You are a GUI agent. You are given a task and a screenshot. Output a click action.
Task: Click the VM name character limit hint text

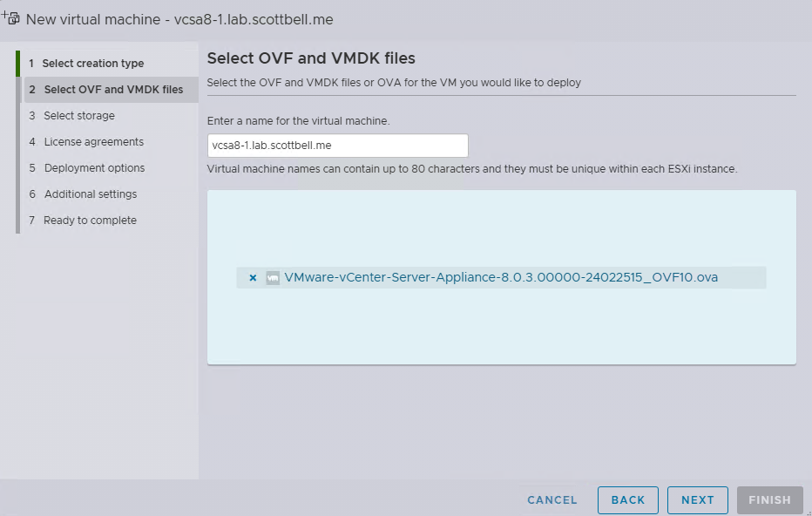pos(472,169)
